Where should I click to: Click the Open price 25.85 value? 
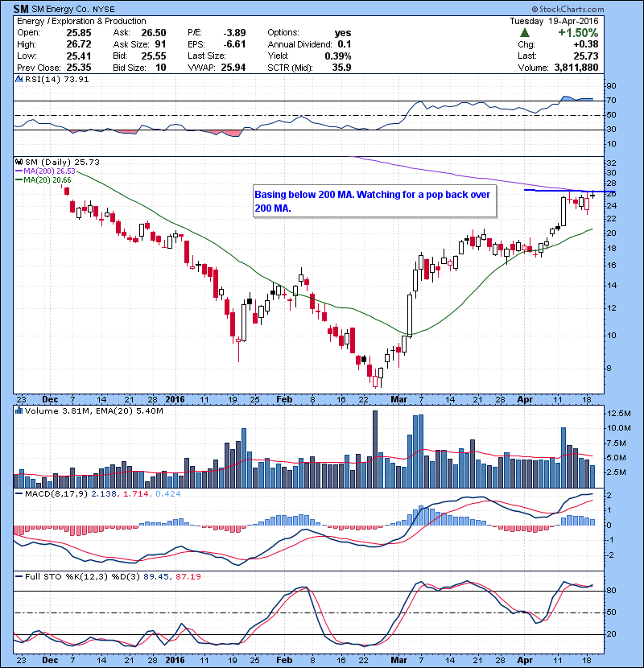point(79,33)
